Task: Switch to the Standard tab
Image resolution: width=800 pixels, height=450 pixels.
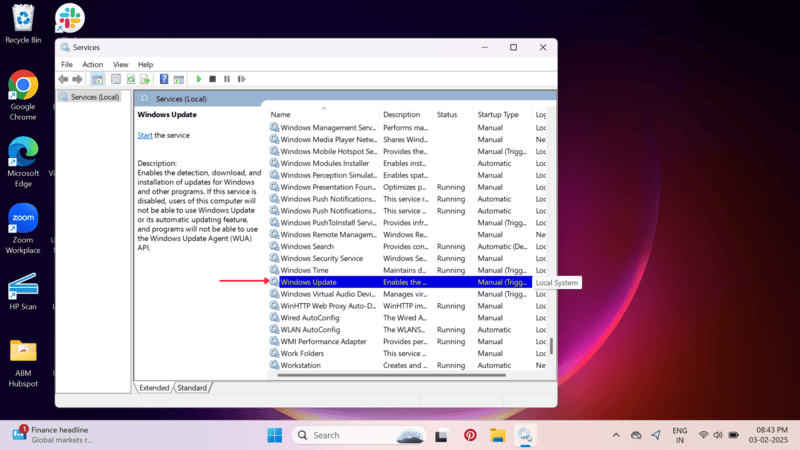Action: [192, 388]
